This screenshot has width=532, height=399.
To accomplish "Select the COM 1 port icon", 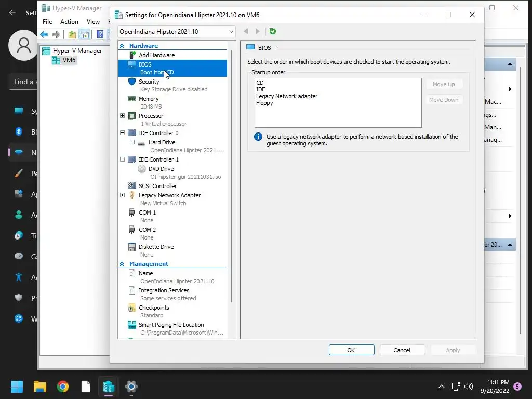I will pyautogui.click(x=131, y=212).
